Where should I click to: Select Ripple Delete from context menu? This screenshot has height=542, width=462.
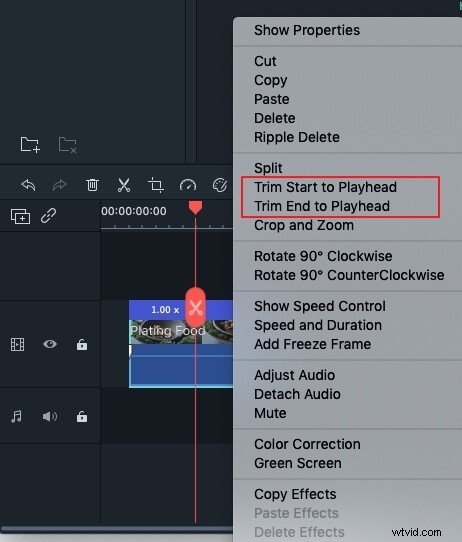(297, 137)
